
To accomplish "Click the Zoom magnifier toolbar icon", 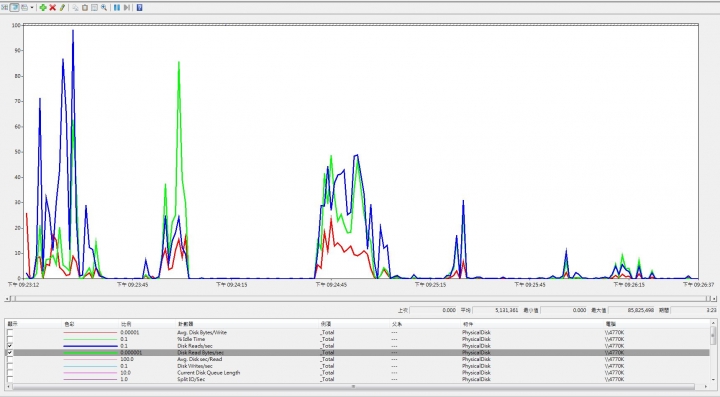I will pyautogui.click(x=104, y=7).
